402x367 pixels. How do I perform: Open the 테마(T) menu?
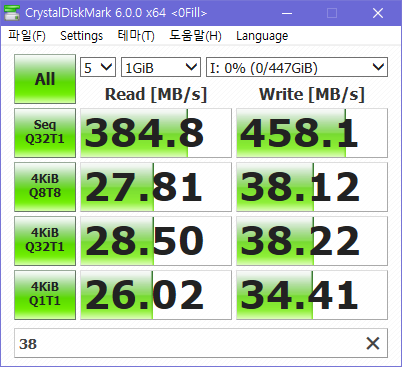tap(136, 35)
